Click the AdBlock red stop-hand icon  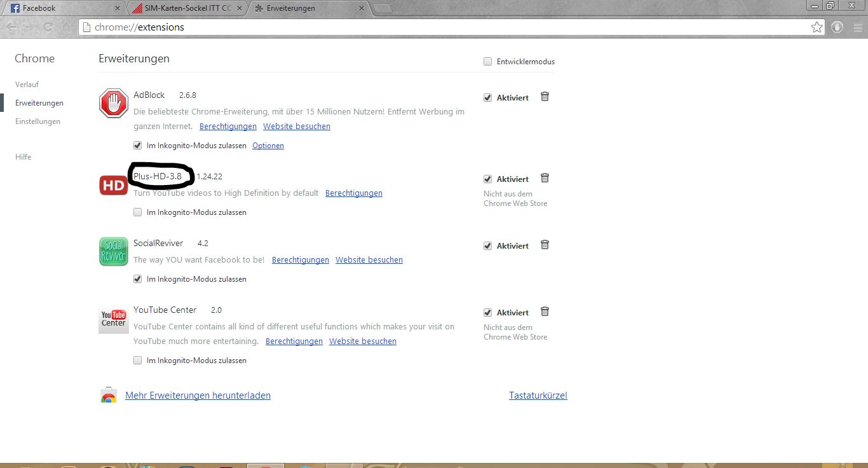point(114,103)
